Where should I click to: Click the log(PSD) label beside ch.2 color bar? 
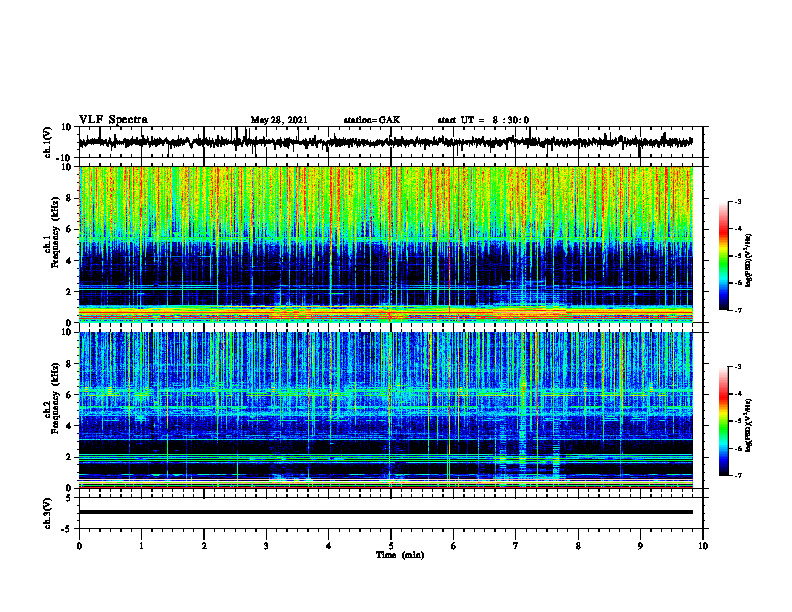749,426
